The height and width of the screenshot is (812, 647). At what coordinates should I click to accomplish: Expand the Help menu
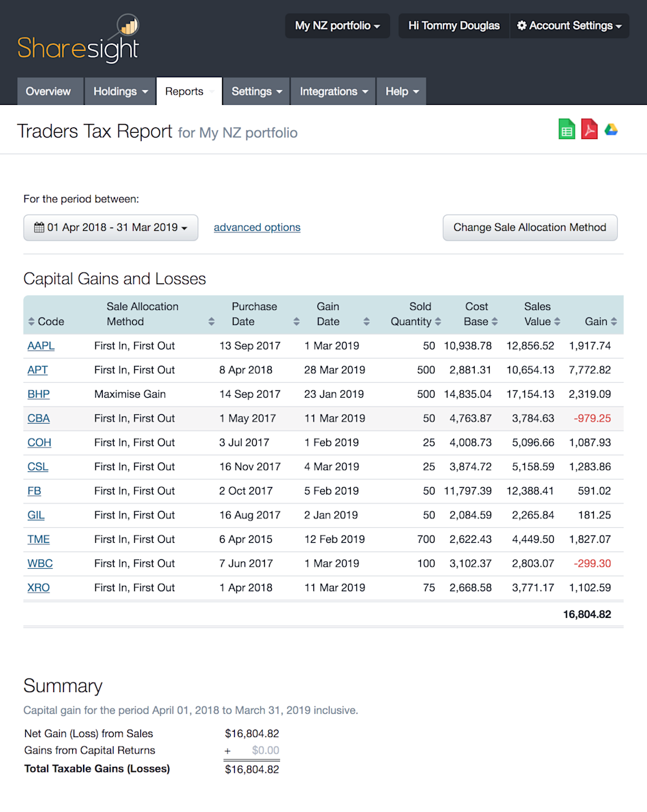402,91
